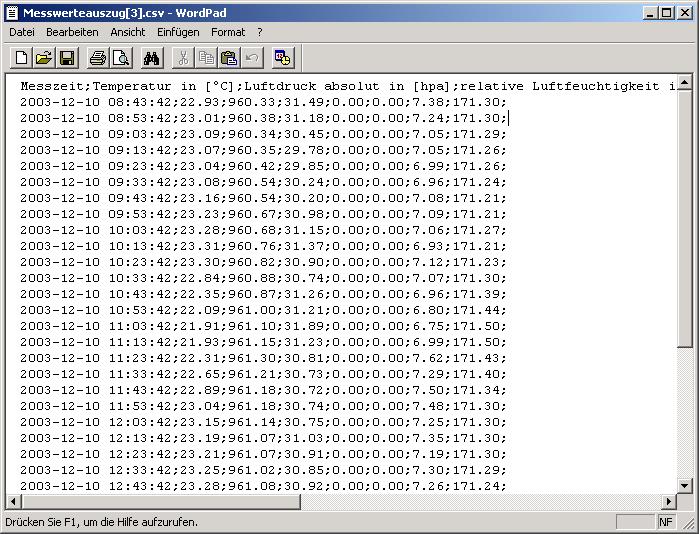
Task: Open the ? help menu
Action: coord(260,32)
